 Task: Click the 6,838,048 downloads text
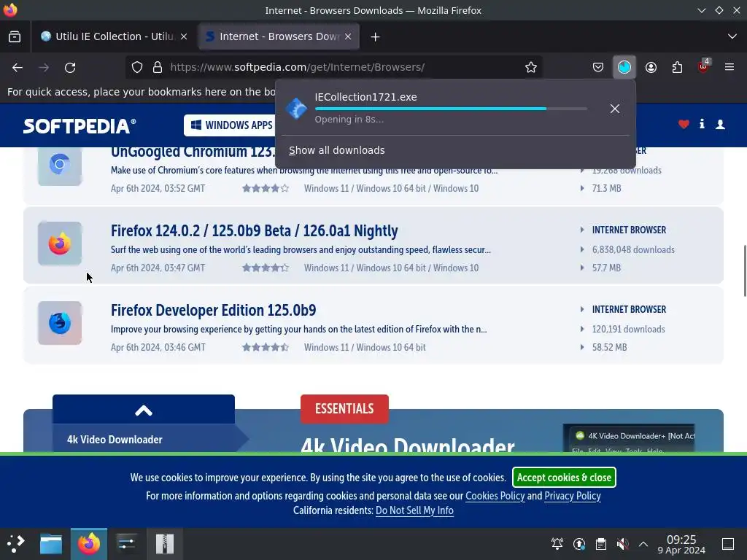[x=633, y=250]
